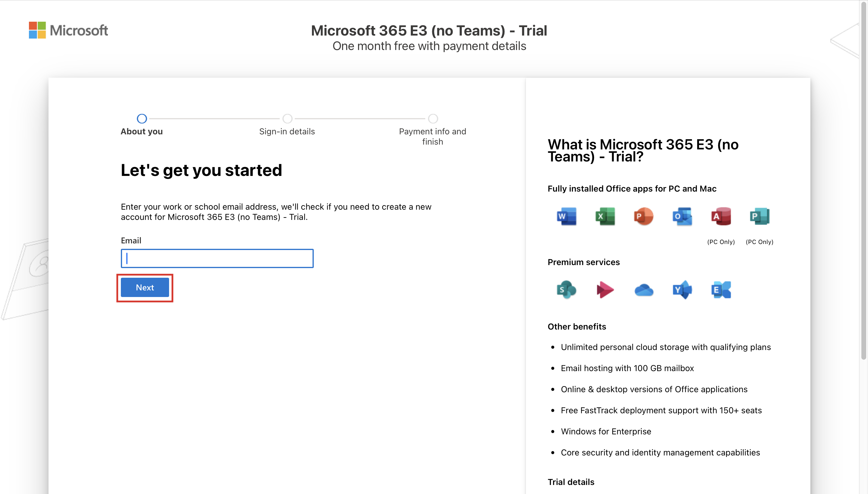Click the 'Trial details' heading

click(x=571, y=482)
